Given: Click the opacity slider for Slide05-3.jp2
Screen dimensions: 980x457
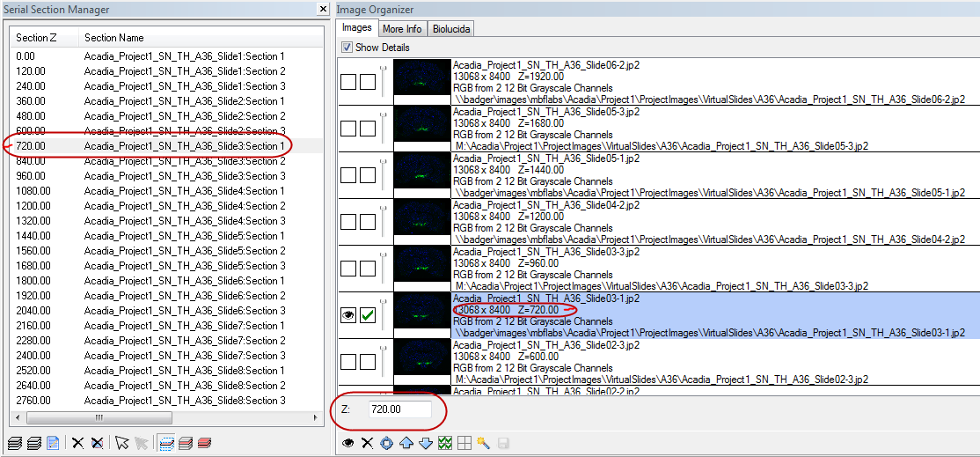Looking at the screenshot, I should click(384, 128).
